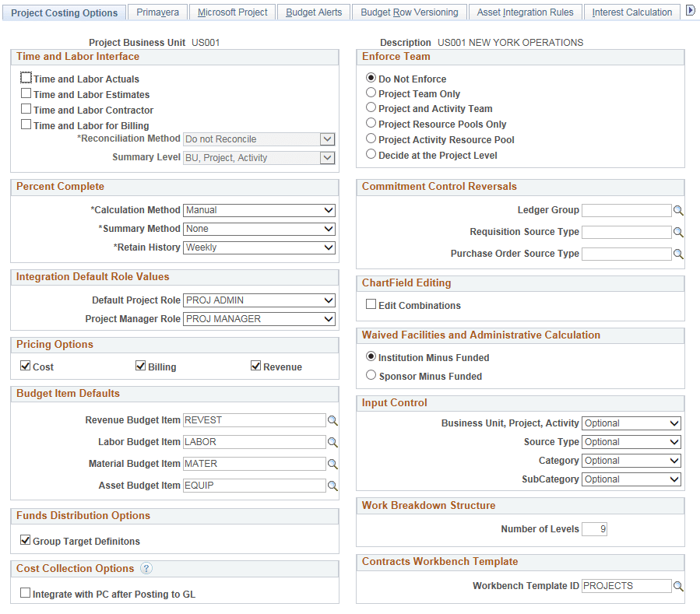Enable Time and Labor Actuals

(26, 78)
